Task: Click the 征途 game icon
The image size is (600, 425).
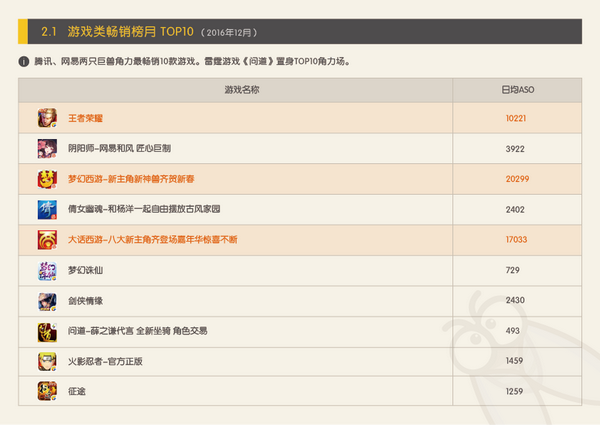Action: pyautogui.click(x=47, y=391)
